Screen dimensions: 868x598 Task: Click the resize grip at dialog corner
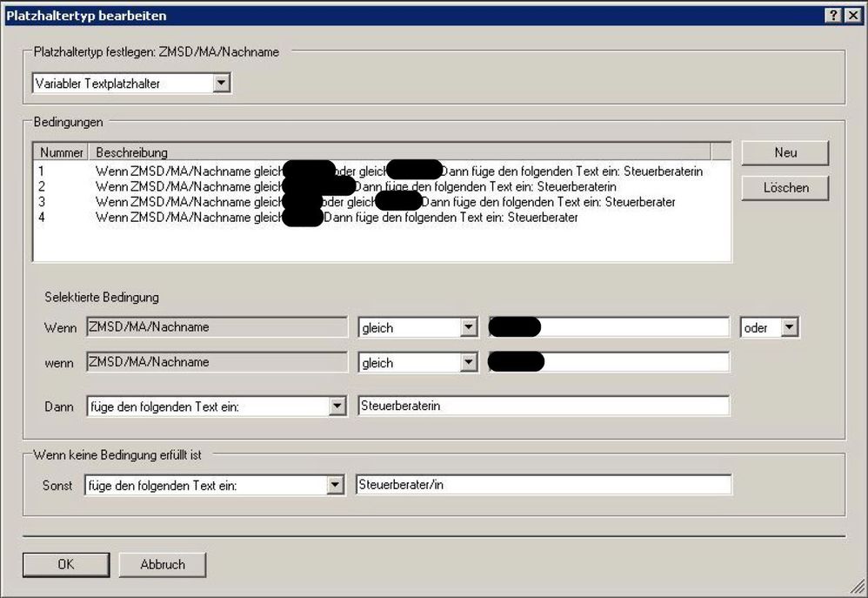click(x=858, y=586)
